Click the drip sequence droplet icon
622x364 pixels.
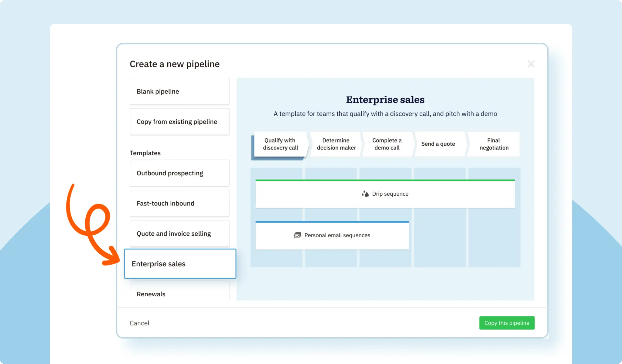click(x=365, y=194)
